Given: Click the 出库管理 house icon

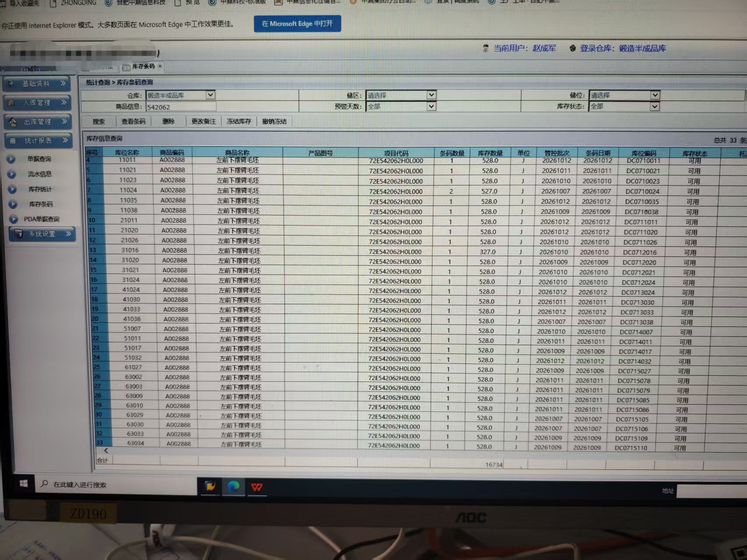Looking at the screenshot, I should pyautogui.click(x=13, y=122).
